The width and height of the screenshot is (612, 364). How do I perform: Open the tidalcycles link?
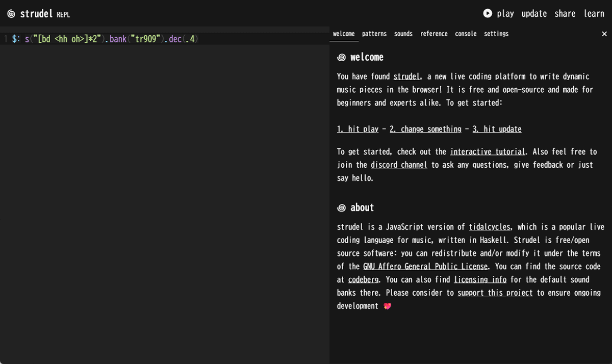489,227
